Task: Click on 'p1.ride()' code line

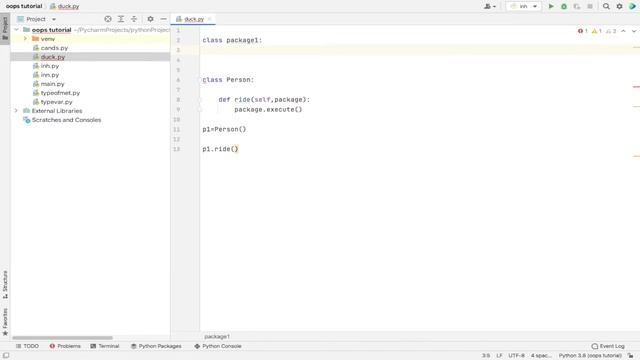Action: [220, 149]
